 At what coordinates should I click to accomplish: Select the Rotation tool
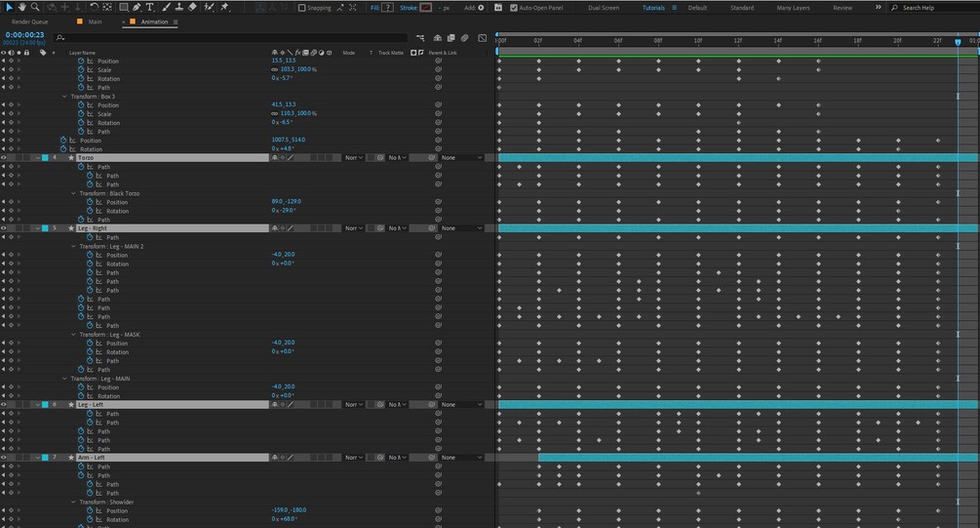click(x=94, y=7)
